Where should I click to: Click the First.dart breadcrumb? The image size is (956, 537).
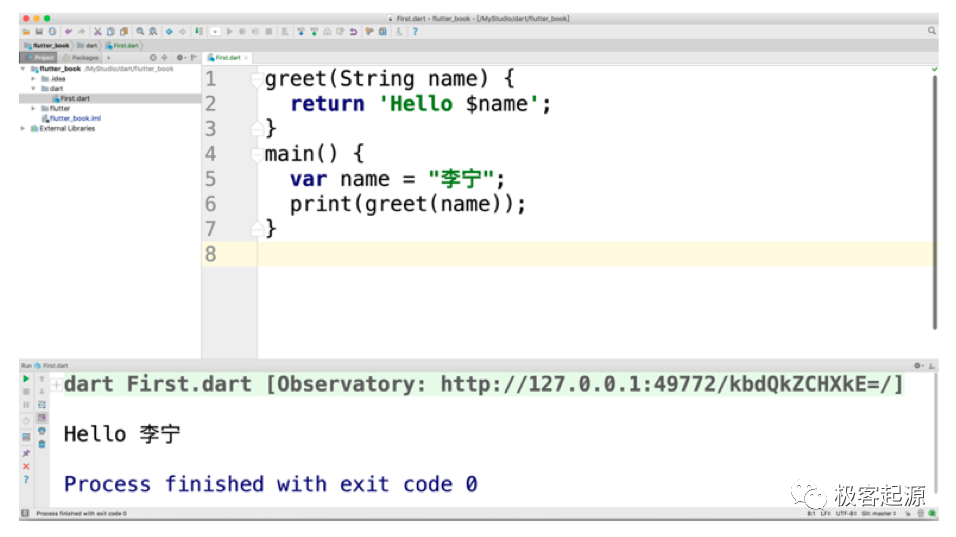click(x=123, y=46)
